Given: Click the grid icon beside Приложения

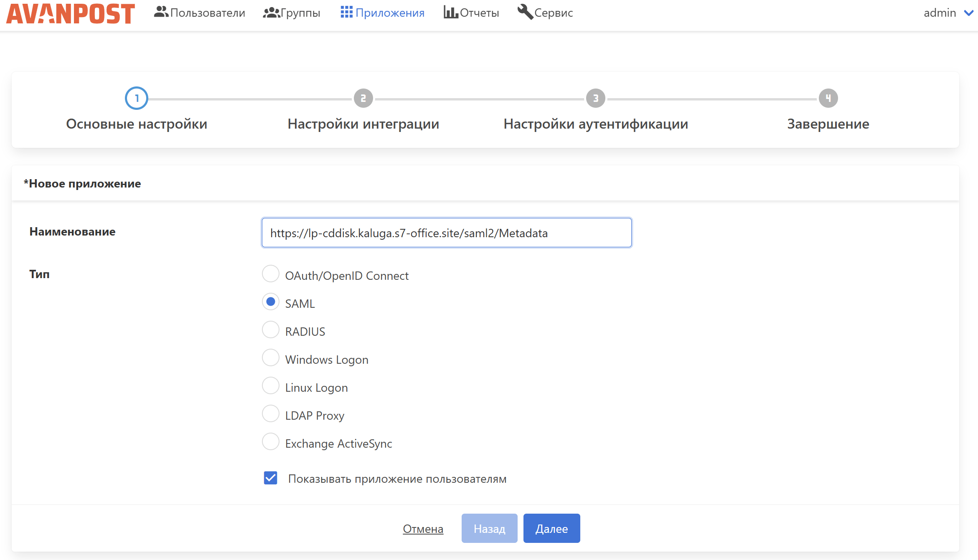Looking at the screenshot, I should pyautogui.click(x=346, y=12).
